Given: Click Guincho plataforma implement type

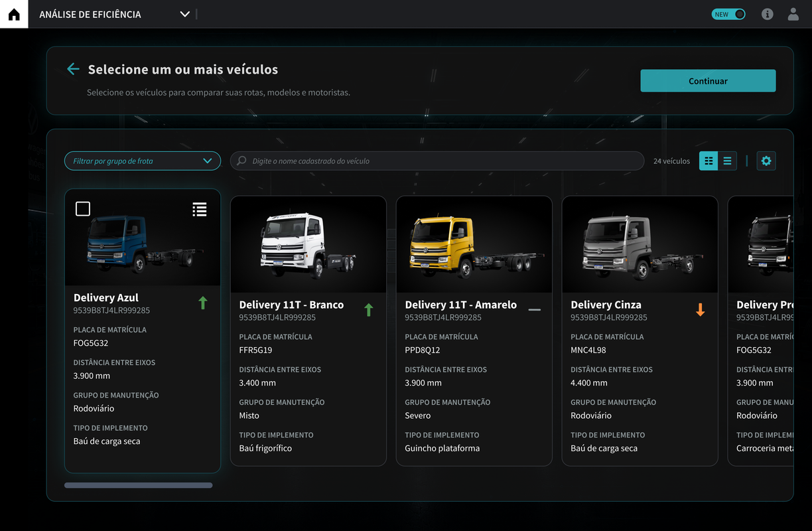Looking at the screenshot, I should pos(442,448).
